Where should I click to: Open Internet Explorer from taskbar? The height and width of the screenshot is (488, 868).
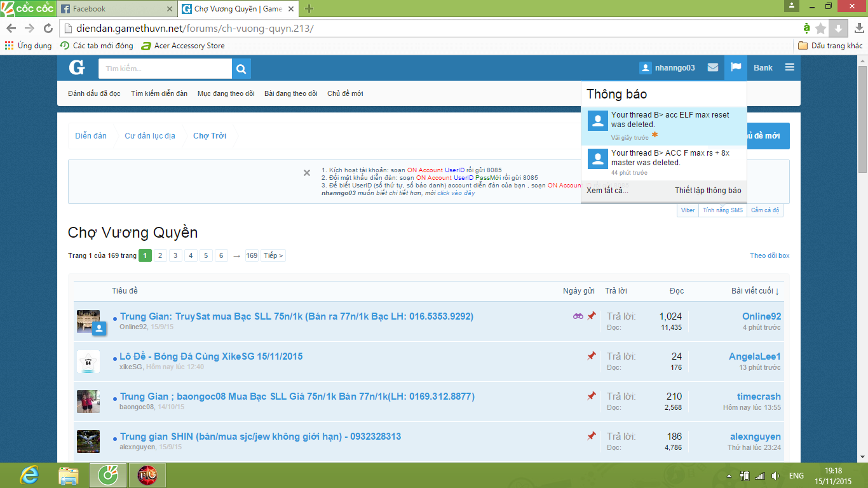[29, 475]
